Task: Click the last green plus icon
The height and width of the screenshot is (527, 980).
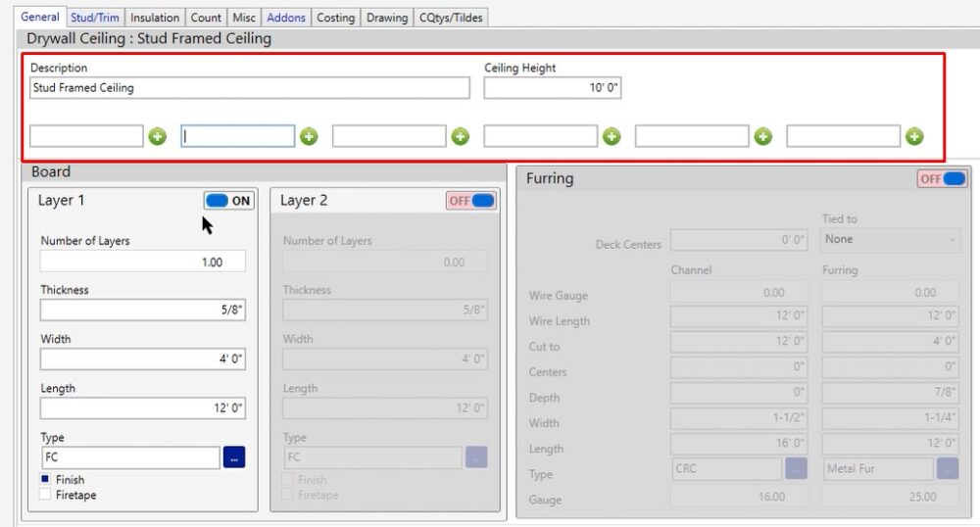Action: pos(914,136)
